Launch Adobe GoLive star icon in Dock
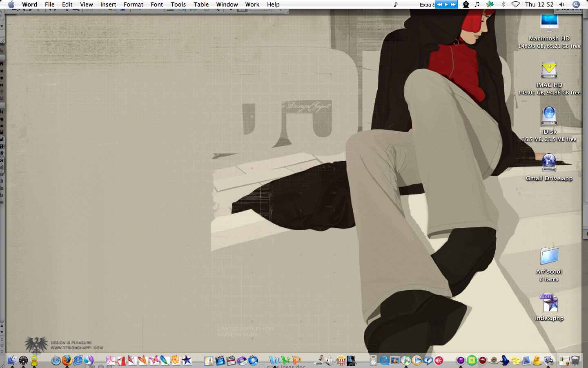The height and width of the screenshot is (368, 588). [187, 360]
